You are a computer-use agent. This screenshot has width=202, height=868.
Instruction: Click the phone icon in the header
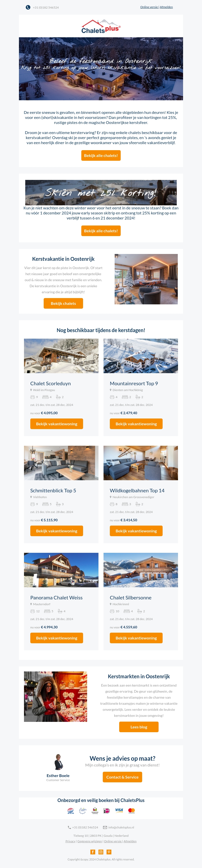pyautogui.click(x=28, y=7)
